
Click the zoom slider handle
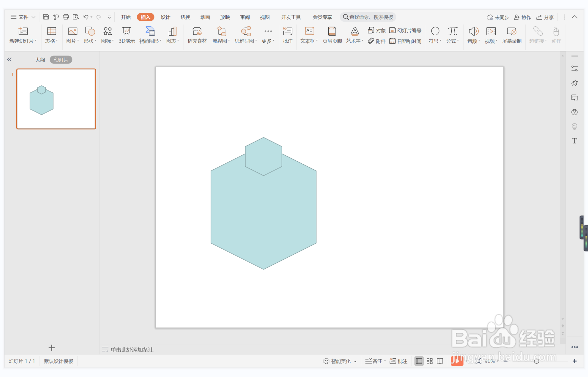pos(536,361)
